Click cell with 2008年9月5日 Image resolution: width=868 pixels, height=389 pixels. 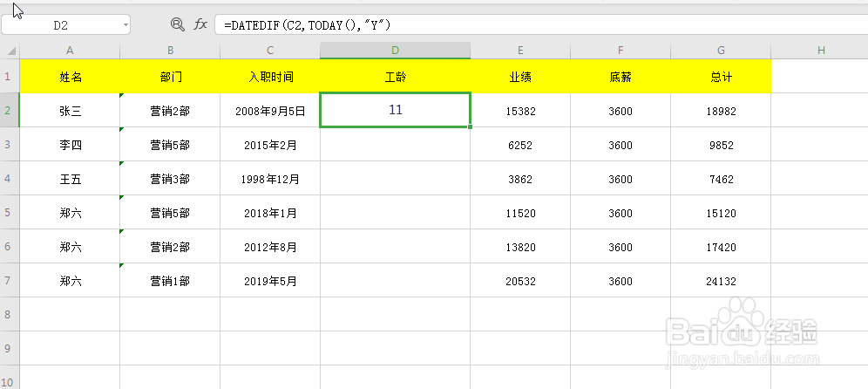click(x=270, y=111)
